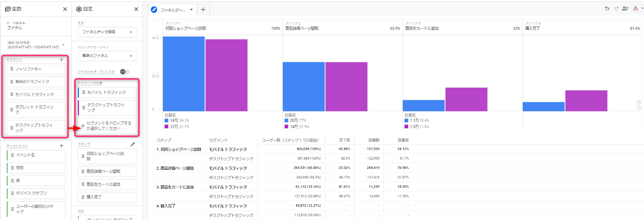Click the デバイス カテゴリ dimension chip
The image size is (644, 220).
[x=36, y=193]
